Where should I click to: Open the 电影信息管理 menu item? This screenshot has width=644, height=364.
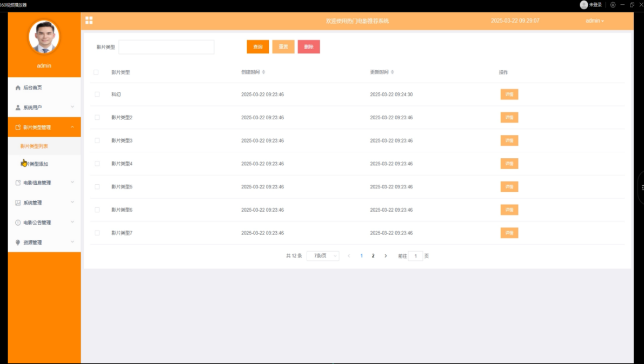(44, 183)
